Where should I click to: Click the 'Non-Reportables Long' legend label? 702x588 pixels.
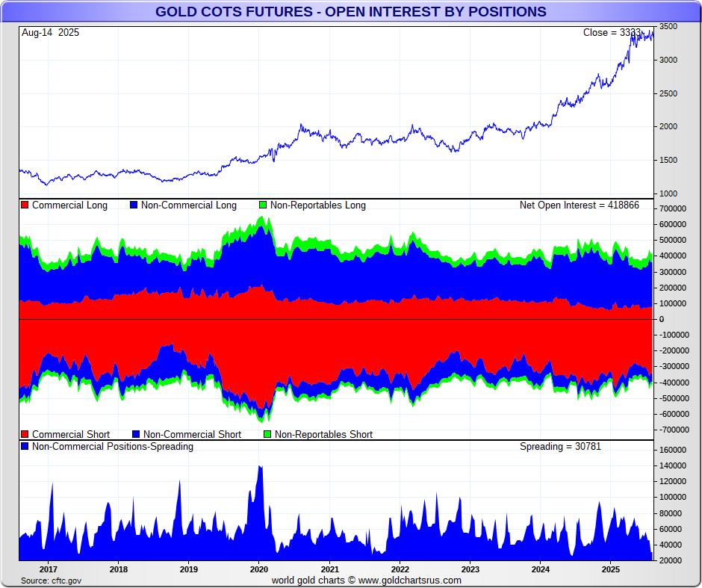point(318,205)
